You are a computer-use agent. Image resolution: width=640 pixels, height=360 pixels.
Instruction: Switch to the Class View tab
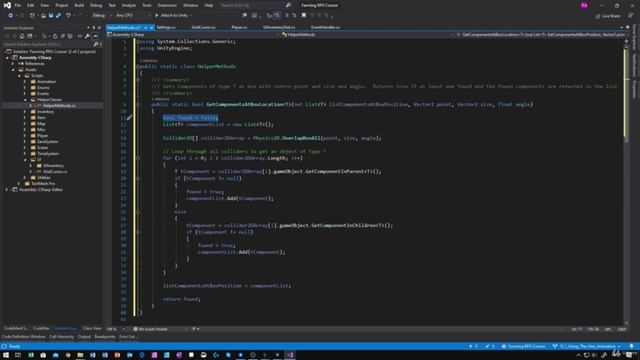tap(91, 329)
